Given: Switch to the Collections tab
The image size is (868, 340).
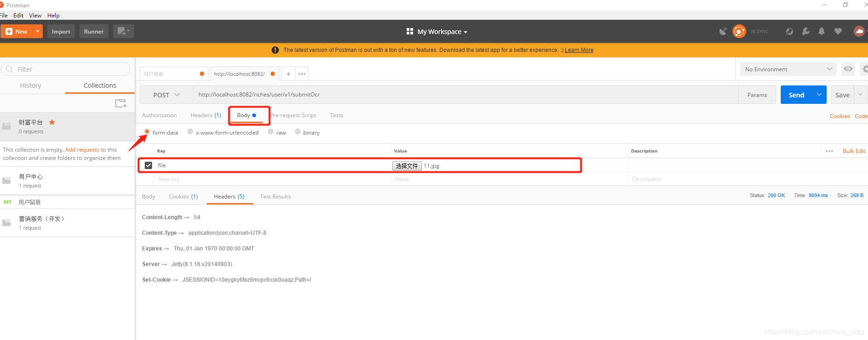Looking at the screenshot, I should 100,85.
